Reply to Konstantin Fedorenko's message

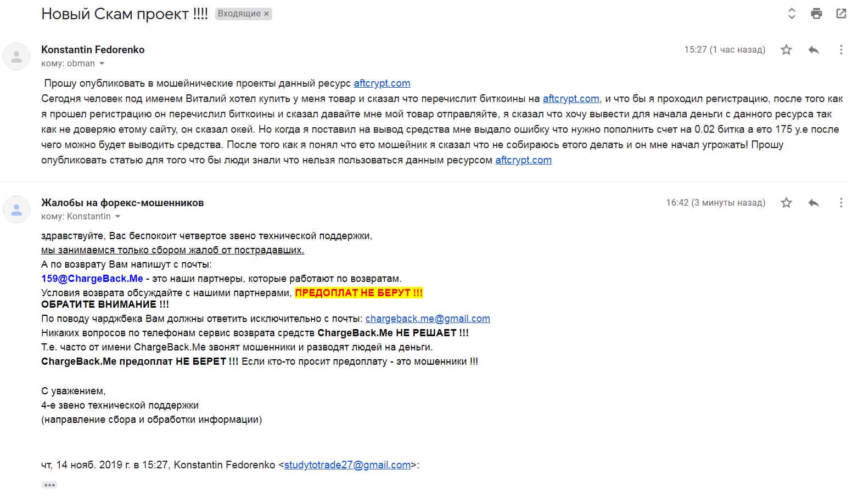[814, 50]
